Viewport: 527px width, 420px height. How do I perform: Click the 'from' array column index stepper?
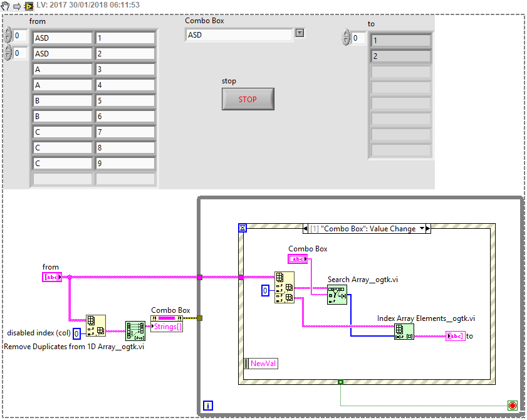(7, 53)
